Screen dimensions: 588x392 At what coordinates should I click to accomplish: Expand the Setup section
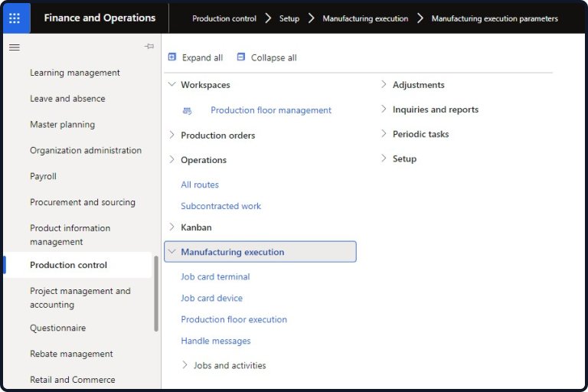tap(384, 158)
